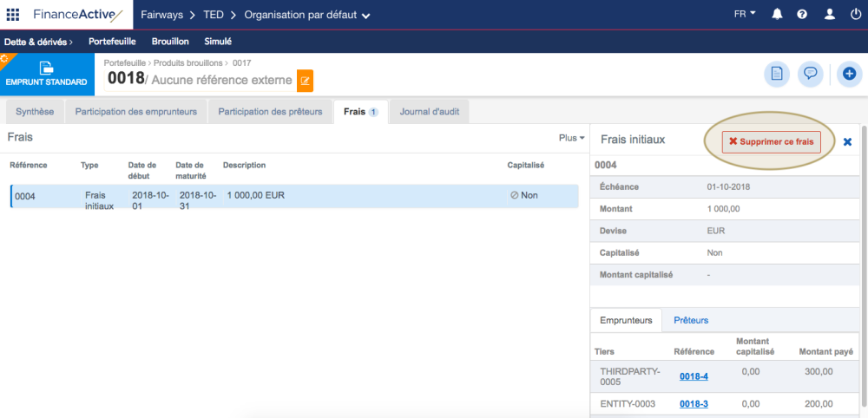
Task: Click the Date de maturité column header
Action: 191,170
